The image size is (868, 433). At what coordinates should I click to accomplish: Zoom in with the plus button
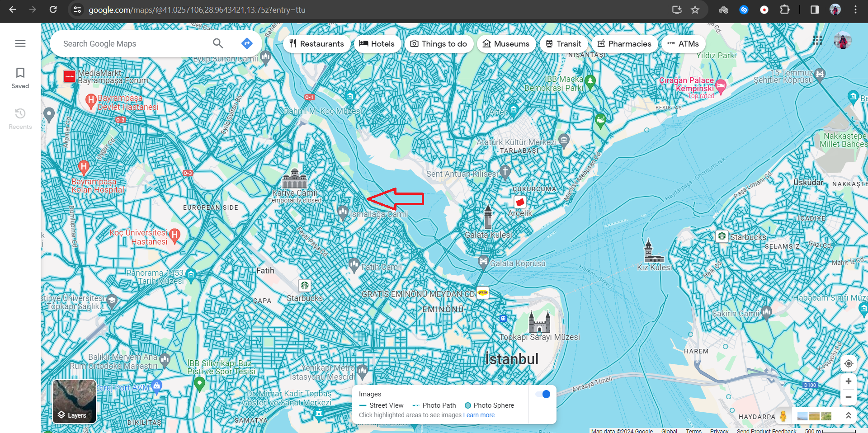(849, 381)
